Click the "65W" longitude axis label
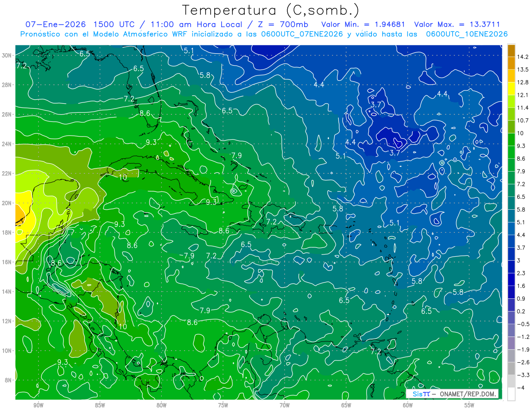Screen dimensions: 532x411 (x=346, y=405)
